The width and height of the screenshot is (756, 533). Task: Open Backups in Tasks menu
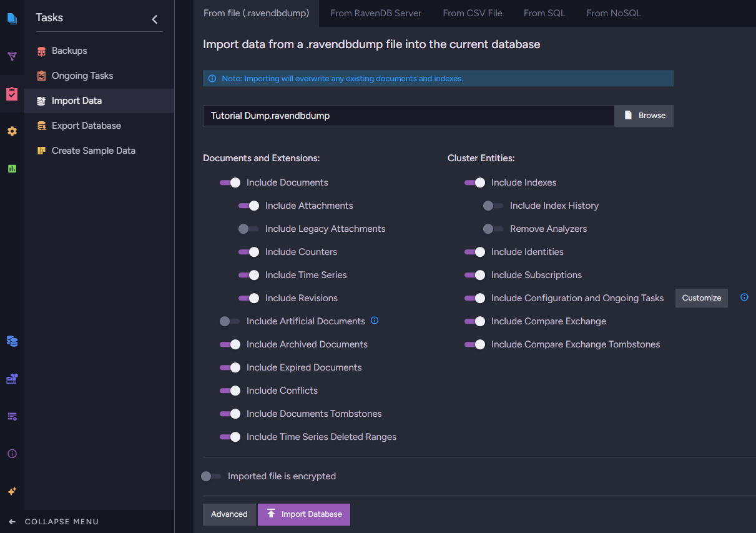pyautogui.click(x=99, y=51)
